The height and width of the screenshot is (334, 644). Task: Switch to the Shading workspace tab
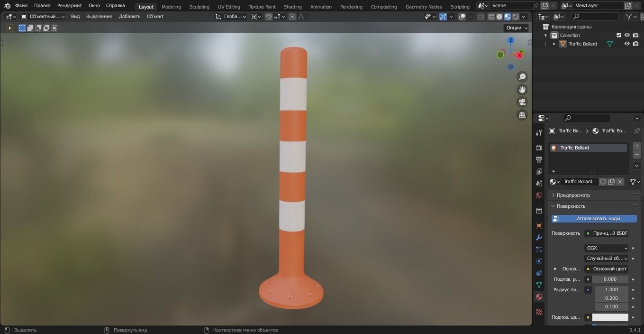tap(292, 7)
